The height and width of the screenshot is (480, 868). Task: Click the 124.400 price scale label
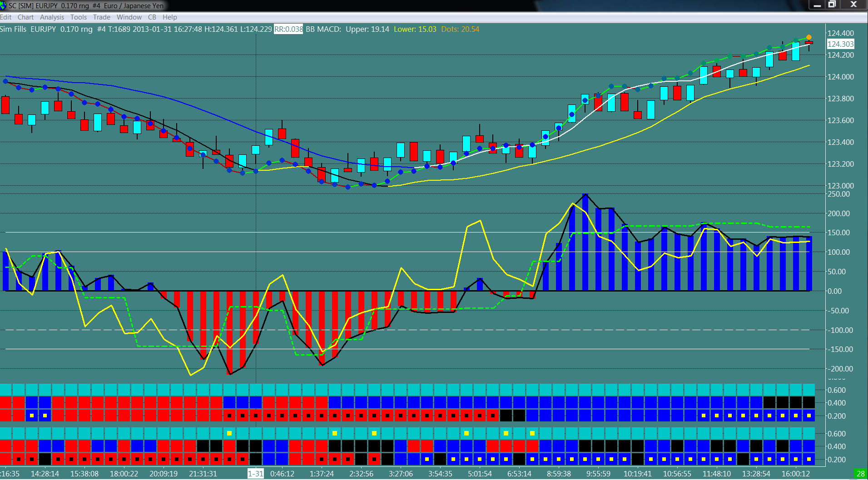pyautogui.click(x=840, y=33)
